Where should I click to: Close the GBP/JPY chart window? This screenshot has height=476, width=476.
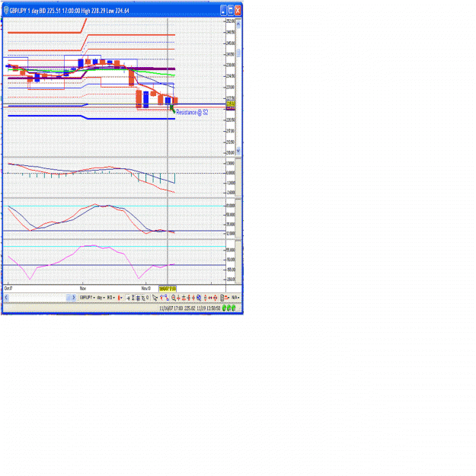tap(238, 11)
